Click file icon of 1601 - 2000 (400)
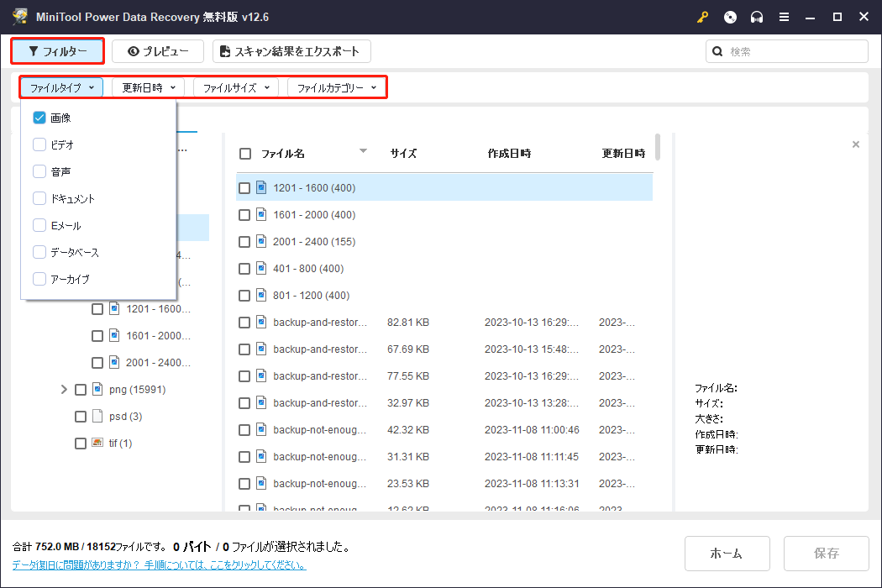This screenshot has width=882, height=588. [261, 214]
